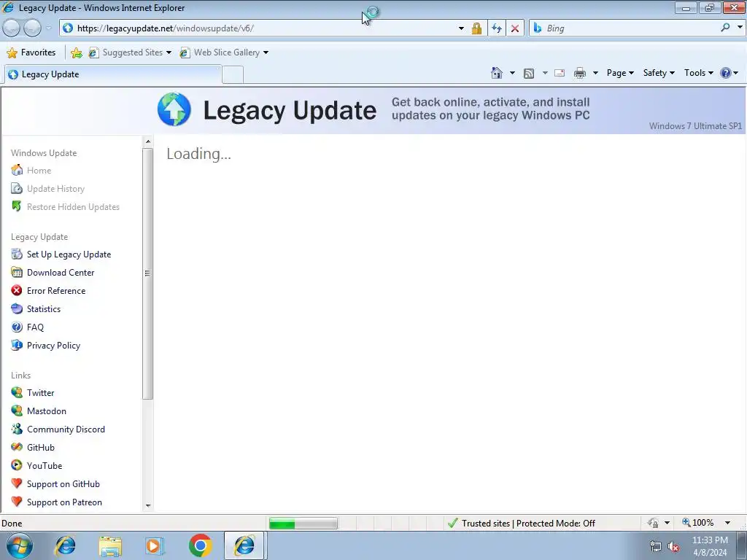Image resolution: width=747 pixels, height=560 pixels.
Task: Click the browser Home toolbar icon
Action: 496,73
